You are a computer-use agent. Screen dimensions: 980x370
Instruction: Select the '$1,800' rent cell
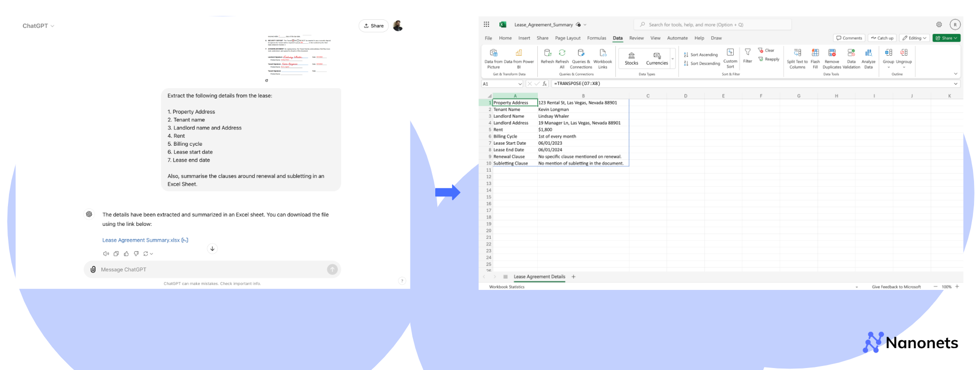(583, 129)
